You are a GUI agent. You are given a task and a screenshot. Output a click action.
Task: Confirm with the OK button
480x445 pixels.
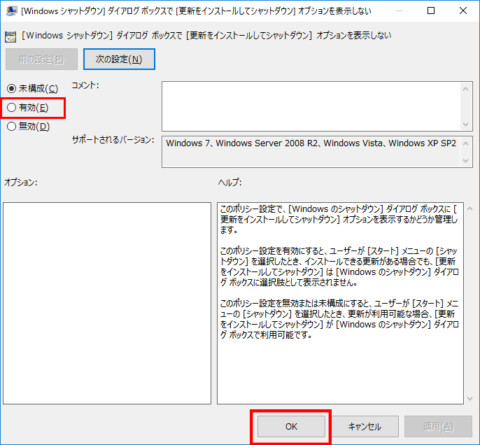pos(291,426)
